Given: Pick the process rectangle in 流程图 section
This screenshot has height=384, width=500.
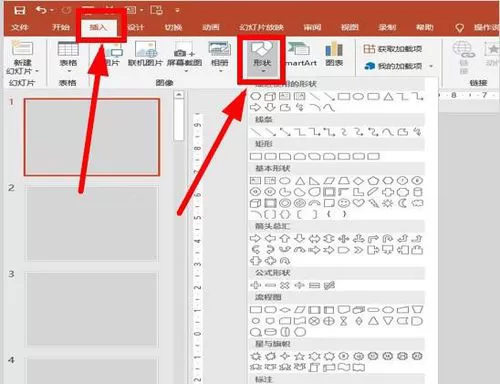Looking at the screenshot, I should tap(256, 310).
